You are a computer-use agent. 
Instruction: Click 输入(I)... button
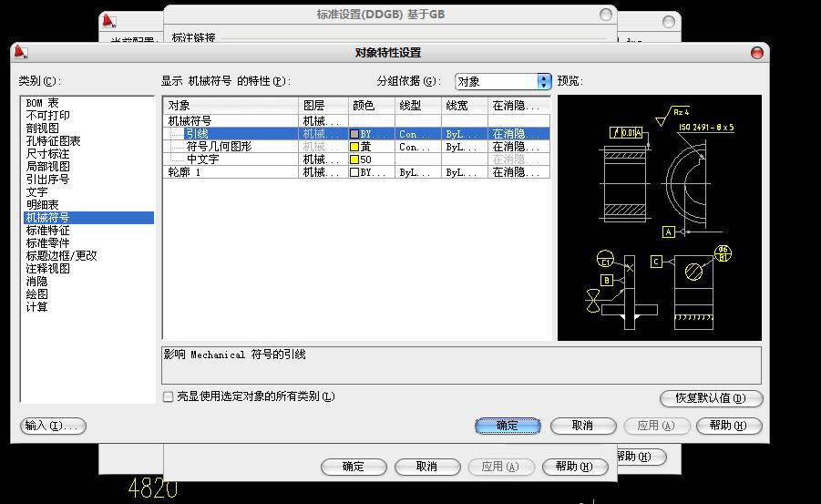click(x=53, y=426)
